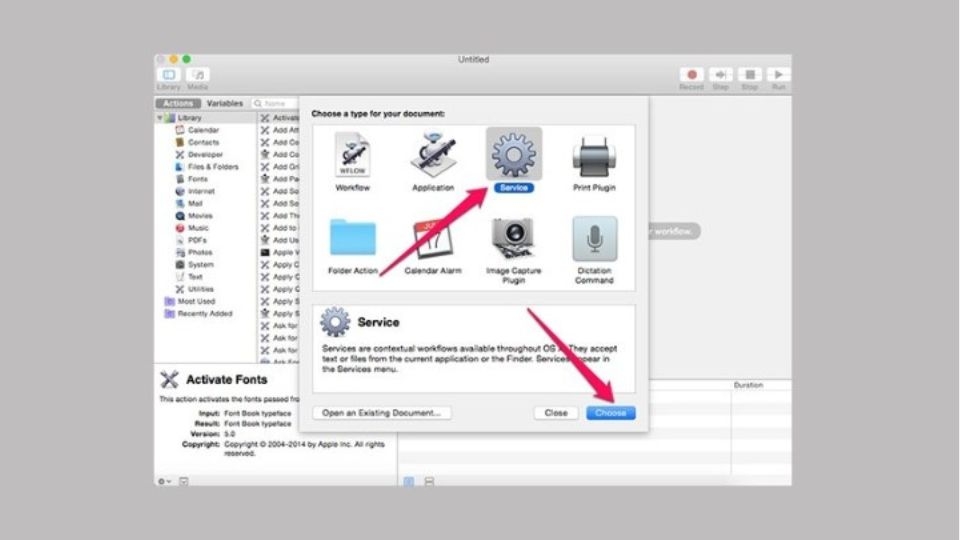Select the Workflow document type icon
The height and width of the screenshot is (540, 960).
tap(352, 156)
